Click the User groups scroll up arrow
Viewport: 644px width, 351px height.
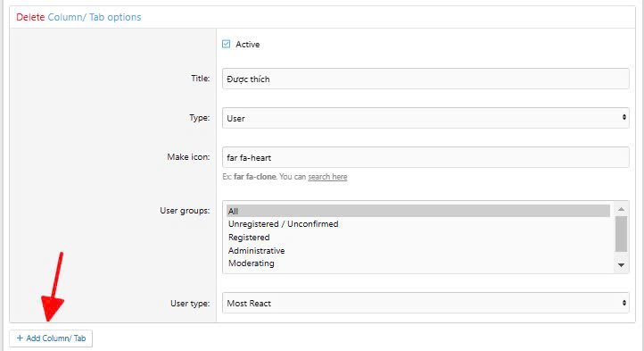point(621,210)
